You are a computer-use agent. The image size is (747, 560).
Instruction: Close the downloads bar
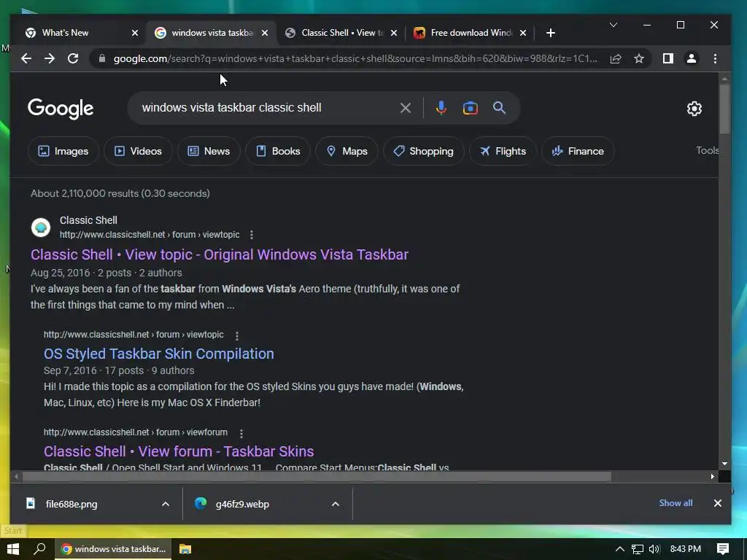point(718,503)
